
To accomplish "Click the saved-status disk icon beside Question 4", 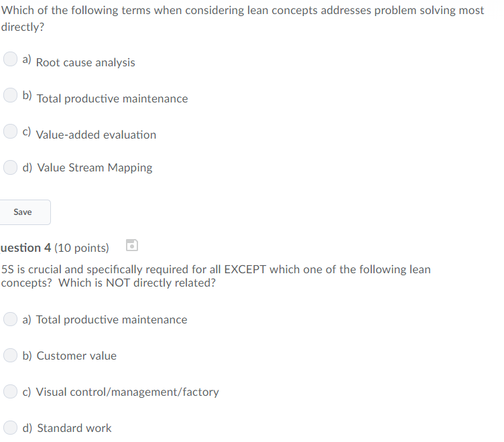I will pyautogui.click(x=132, y=245).
